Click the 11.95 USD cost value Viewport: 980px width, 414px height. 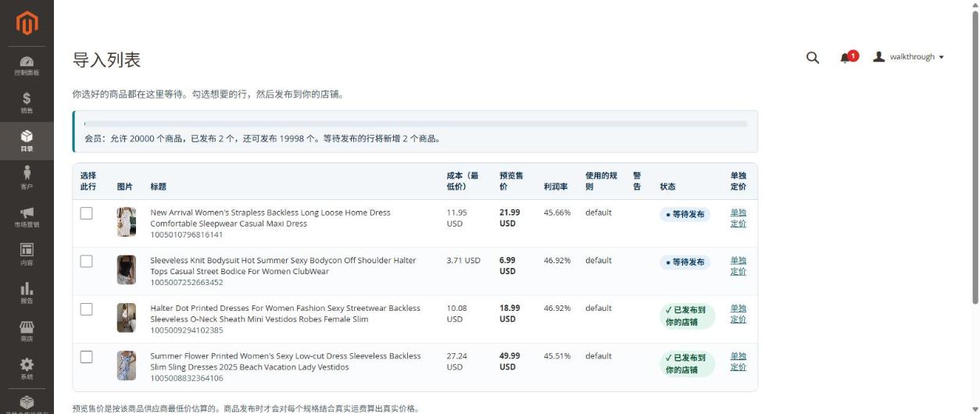(x=457, y=218)
